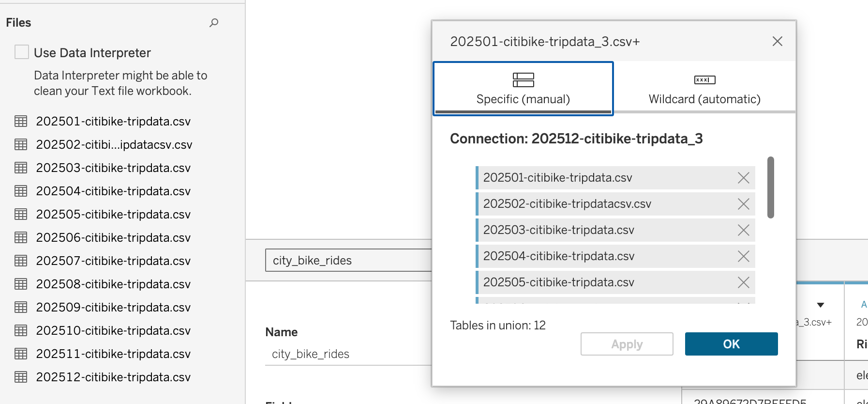Remove 202504-citibike-tripdata.csv from the union list

[x=743, y=256]
